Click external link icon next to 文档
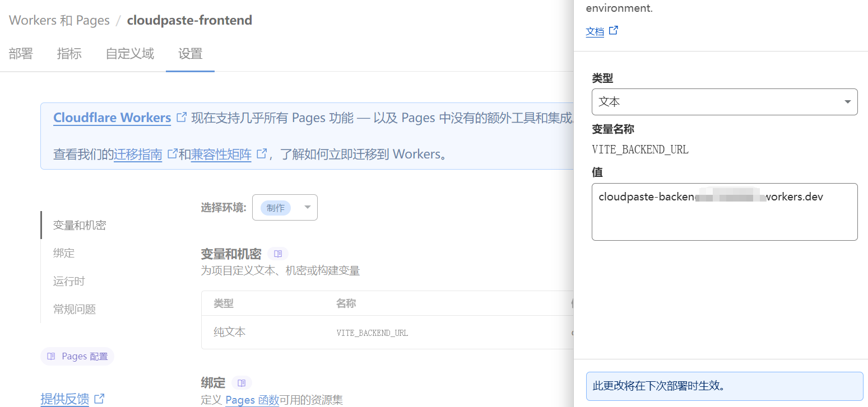Image resolution: width=868 pixels, height=407 pixels. click(614, 31)
